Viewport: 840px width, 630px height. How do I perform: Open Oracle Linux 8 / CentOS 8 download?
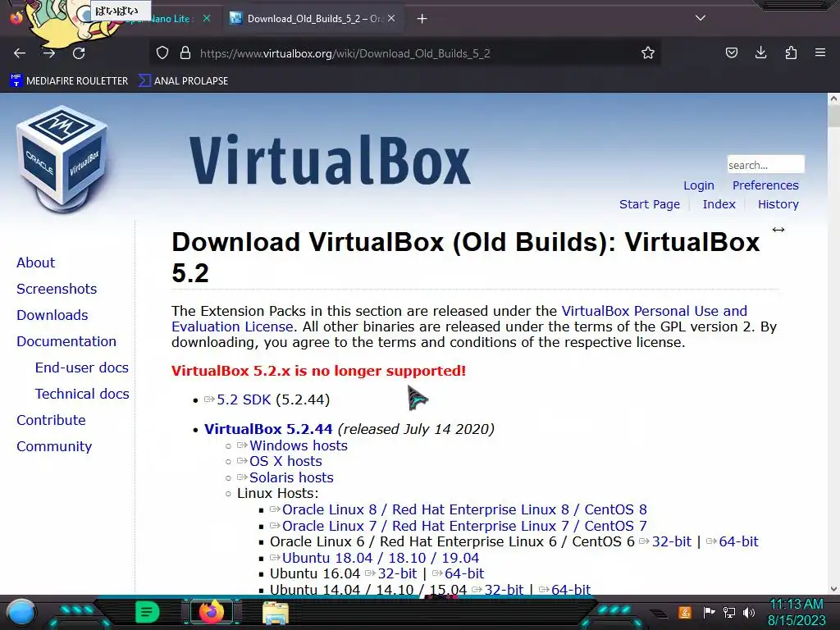coord(464,510)
